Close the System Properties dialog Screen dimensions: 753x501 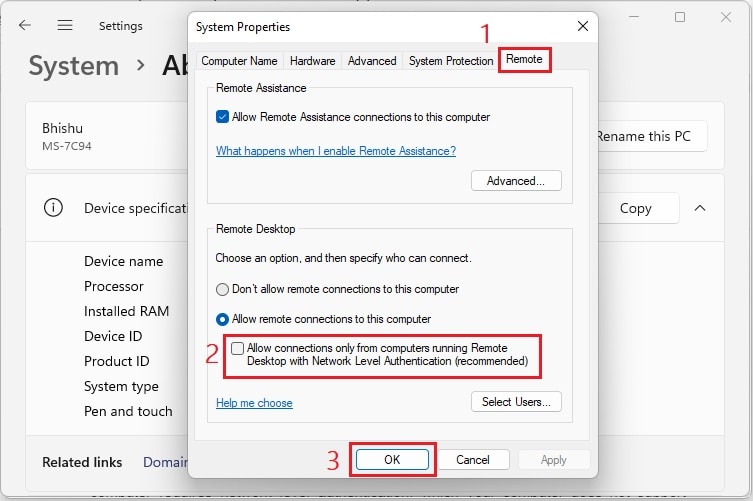(x=583, y=26)
